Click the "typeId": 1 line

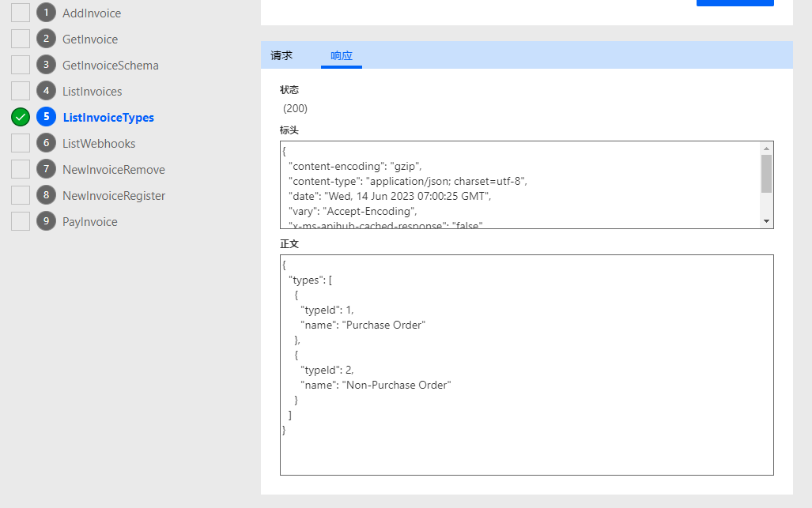(x=327, y=310)
